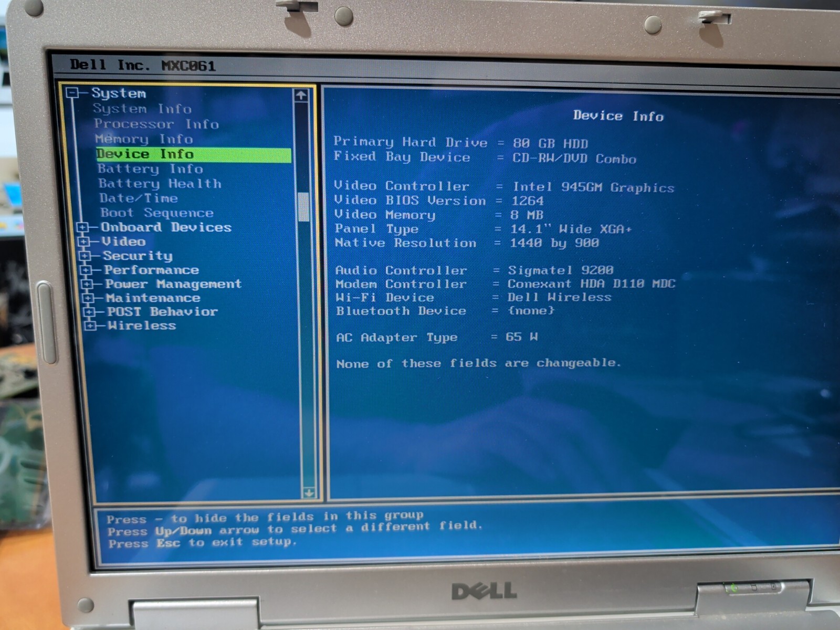Click the tree pane scrollbar thumb
The image size is (840, 630).
303,207
